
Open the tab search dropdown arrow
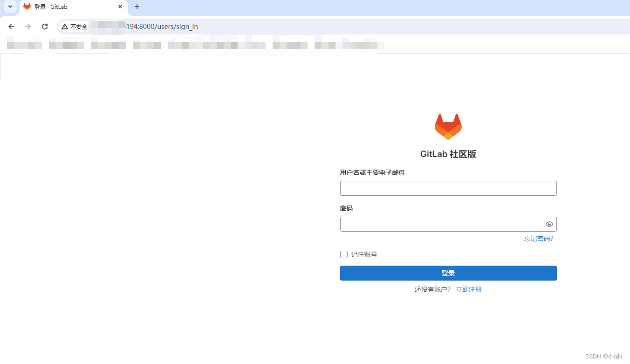(10, 7)
